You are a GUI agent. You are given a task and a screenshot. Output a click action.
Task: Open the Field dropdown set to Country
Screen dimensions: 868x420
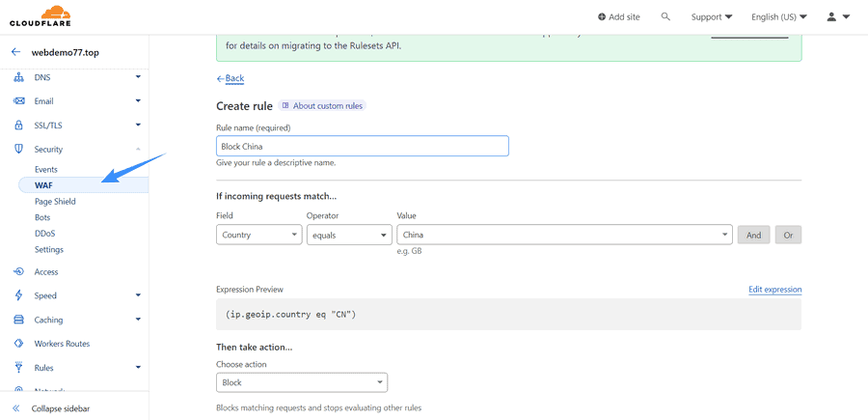(x=259, y=235)
